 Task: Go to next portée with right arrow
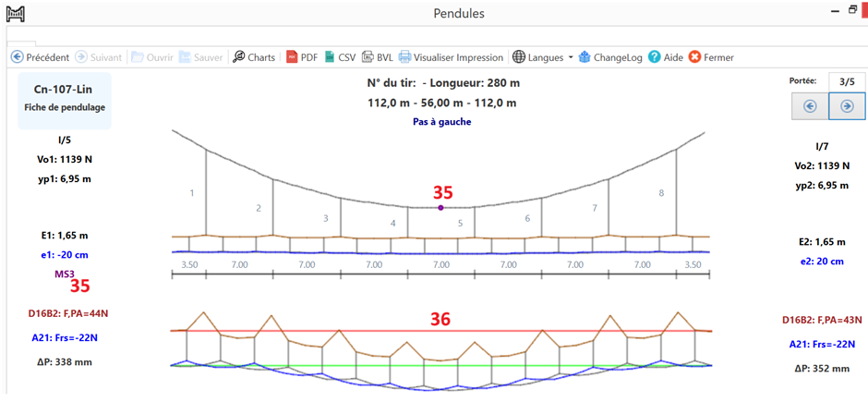(x=847, y=106)
